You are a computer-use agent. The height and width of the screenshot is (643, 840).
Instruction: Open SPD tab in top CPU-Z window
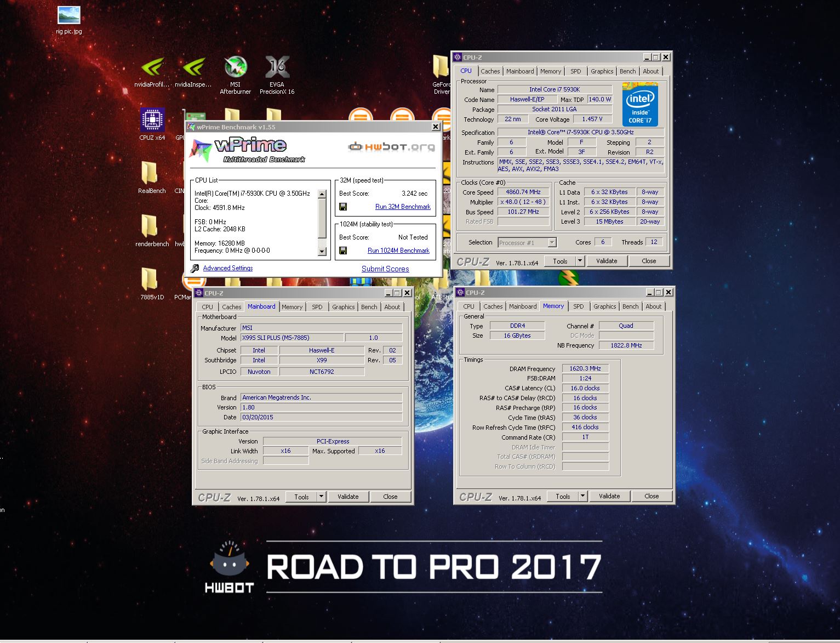tap(575, 71)
